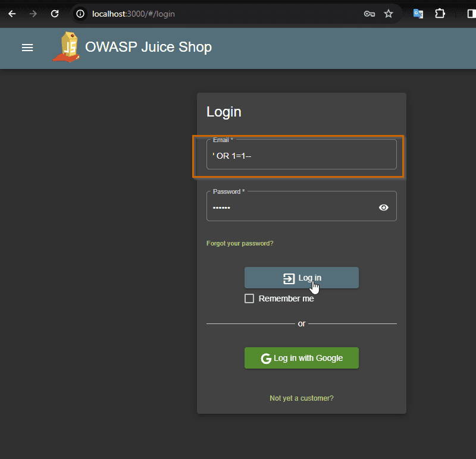Open the Forgot your password link

(x=240, y=243)
